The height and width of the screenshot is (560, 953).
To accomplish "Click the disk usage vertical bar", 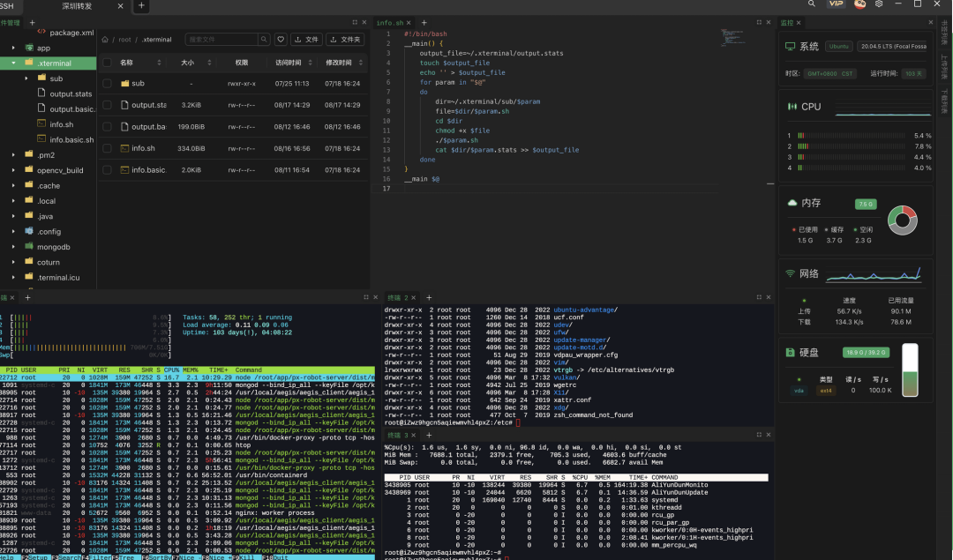I will point(910,370).
